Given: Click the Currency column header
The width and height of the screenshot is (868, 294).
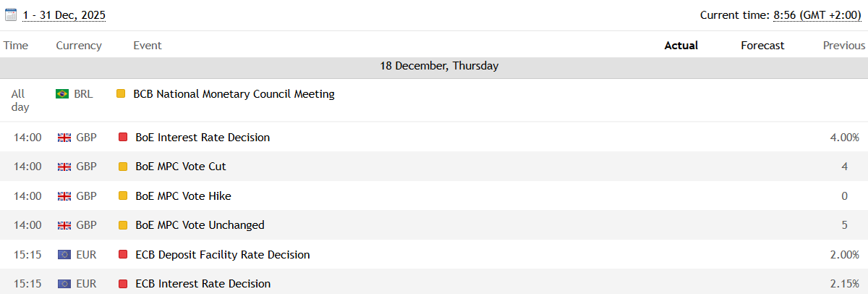Looking at the screenshot, I should pos(79,46).
